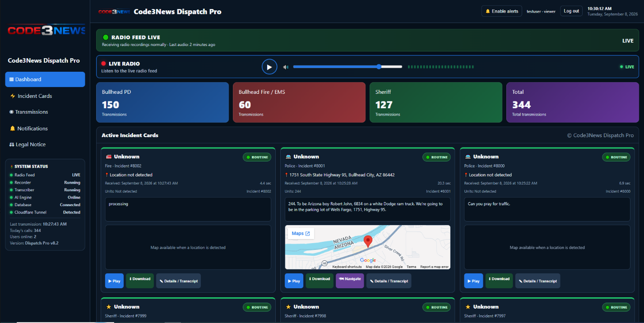Viewport: 644px width, 323px height.
Task: Click location pin icon on Incident #8001 address
Action: [x=287, y=175]
